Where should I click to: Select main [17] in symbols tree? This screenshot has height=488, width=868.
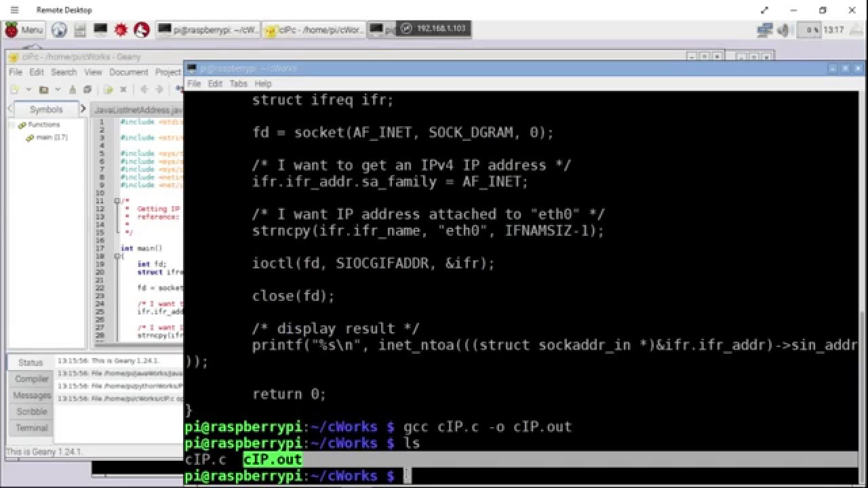coord(52,138)
